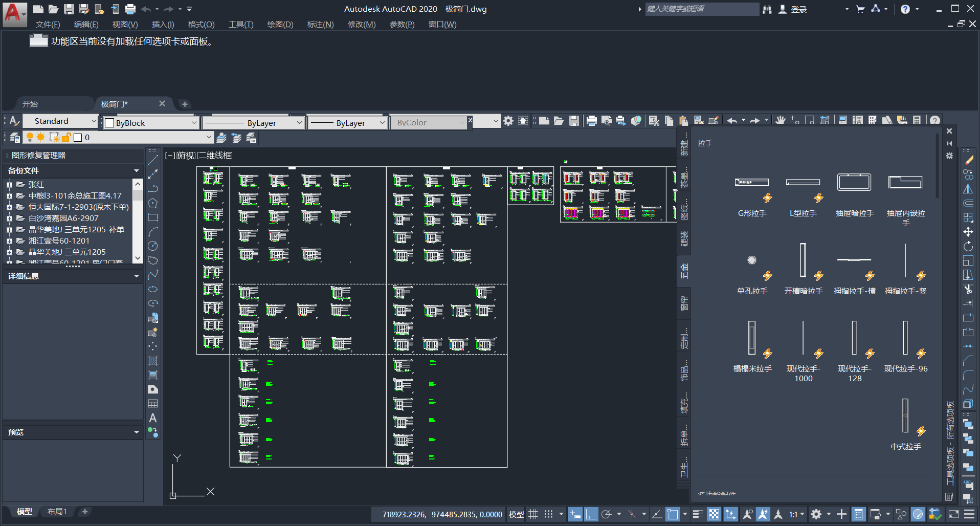Toggle the drawing grid display

[x=533, y=514]
